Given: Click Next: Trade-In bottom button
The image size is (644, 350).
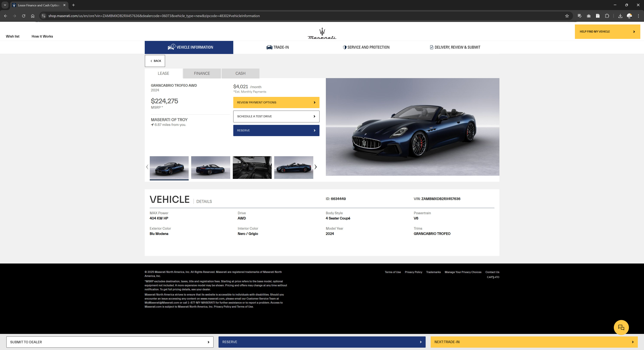Looking at the screenshot, I should tap(534, 342).
